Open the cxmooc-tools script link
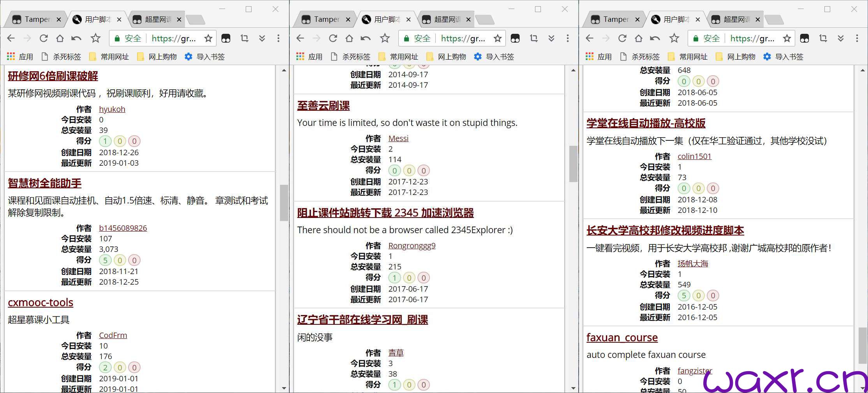 tap(40, 303)
